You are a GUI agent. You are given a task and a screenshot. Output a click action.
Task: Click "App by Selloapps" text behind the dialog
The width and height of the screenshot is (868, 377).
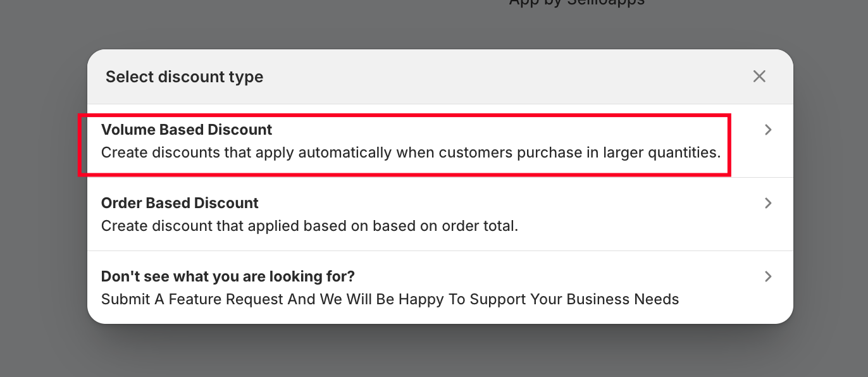[x=576, y=3]
